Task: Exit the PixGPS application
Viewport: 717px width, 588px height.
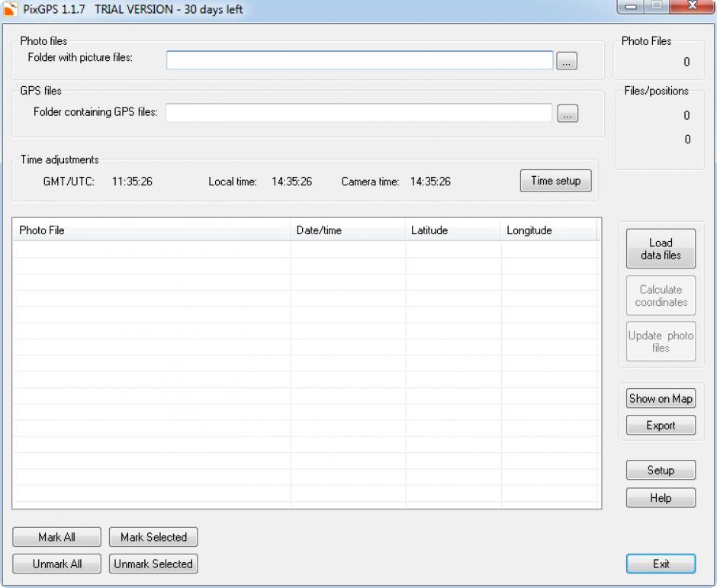Action: point(661,564)
